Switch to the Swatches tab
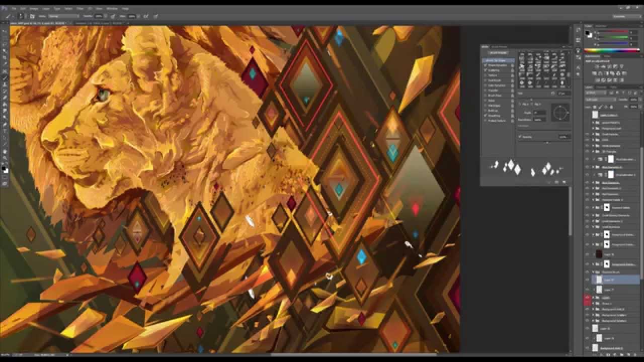The image size is (644, 362). tap(601, 26)
